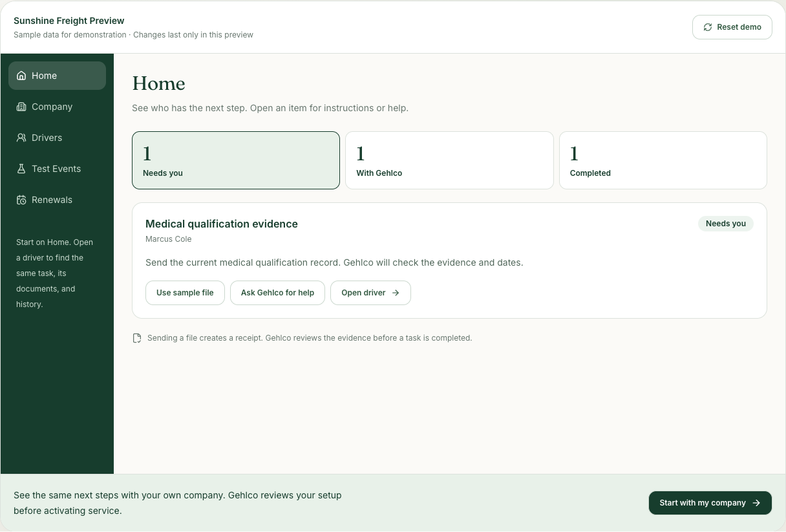Click the Medical qualification evidence title
This screenshot has width=786, height=532.
[222, 224]
